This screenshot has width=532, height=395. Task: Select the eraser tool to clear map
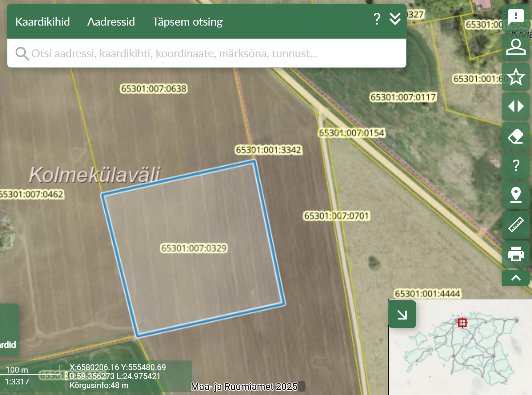pyautogui.click(x=516, y=136)
